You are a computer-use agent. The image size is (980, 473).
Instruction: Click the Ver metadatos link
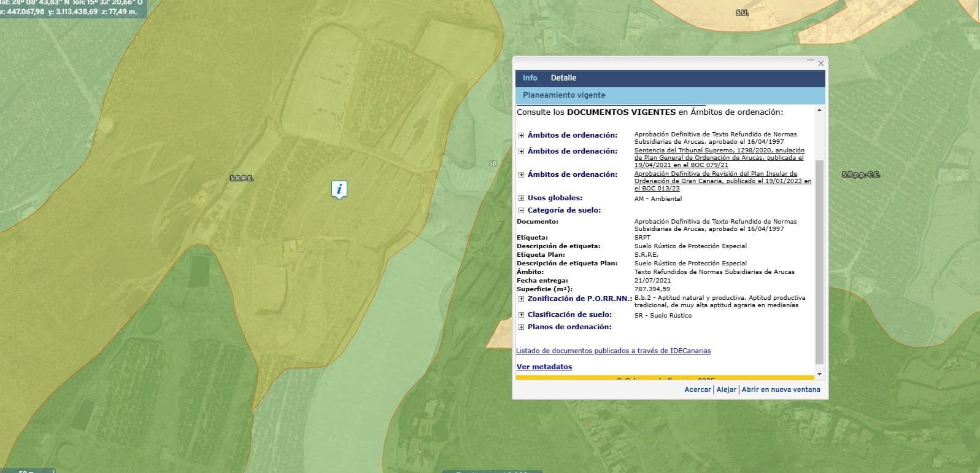click(x=544, y=367)
